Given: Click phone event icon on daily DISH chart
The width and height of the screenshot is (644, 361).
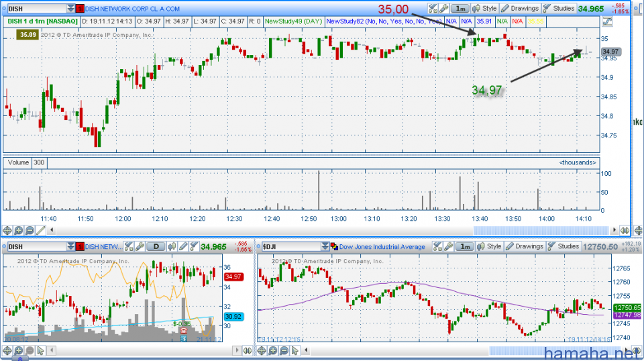Looking at the screenshot, I should click(x=183, y=331).
